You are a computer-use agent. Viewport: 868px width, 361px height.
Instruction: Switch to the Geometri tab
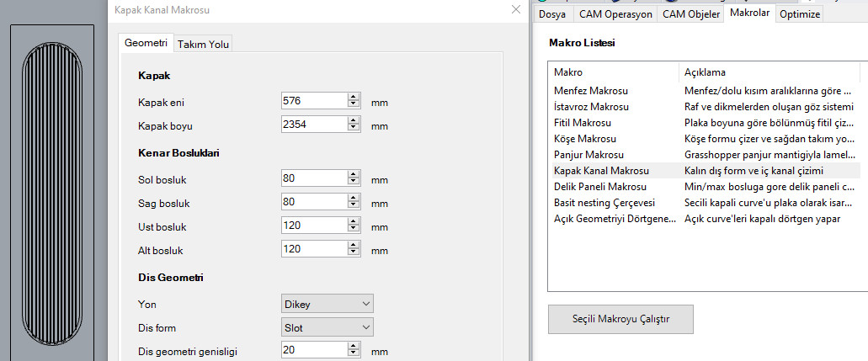tap(146, 43)
